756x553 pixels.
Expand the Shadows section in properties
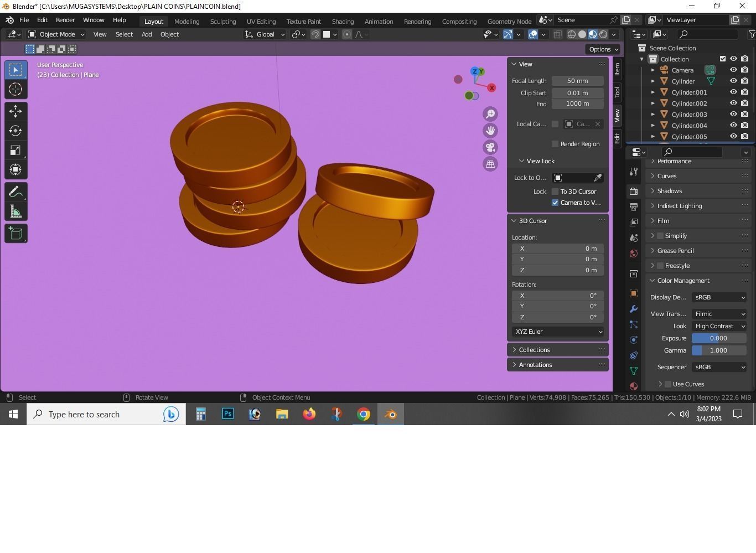tap(670, 190)
